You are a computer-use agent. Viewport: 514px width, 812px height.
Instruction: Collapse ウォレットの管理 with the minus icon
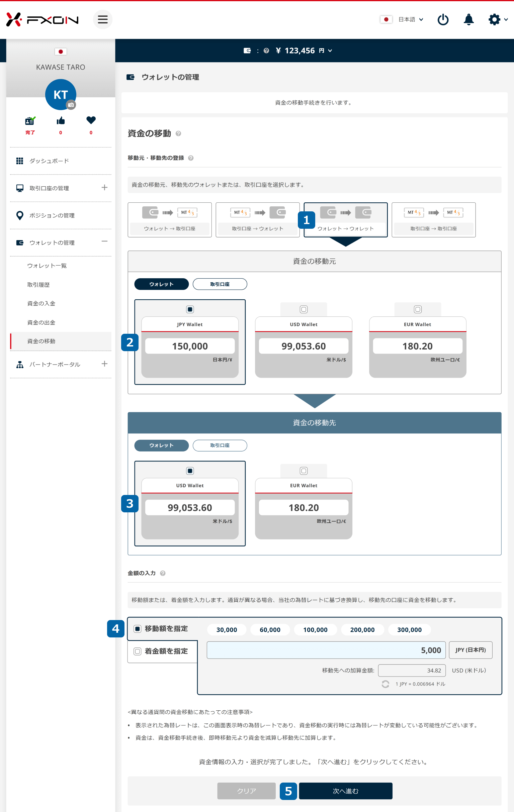(105, 241)
